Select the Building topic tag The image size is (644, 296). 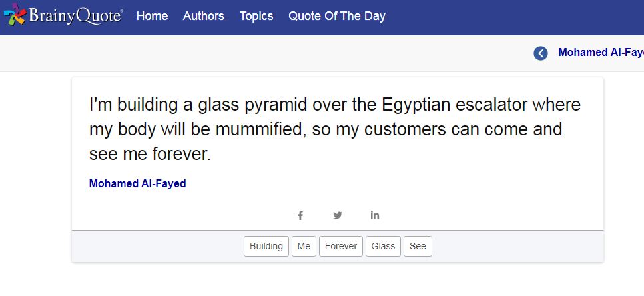pyautogui.click(x=266, y=246)
